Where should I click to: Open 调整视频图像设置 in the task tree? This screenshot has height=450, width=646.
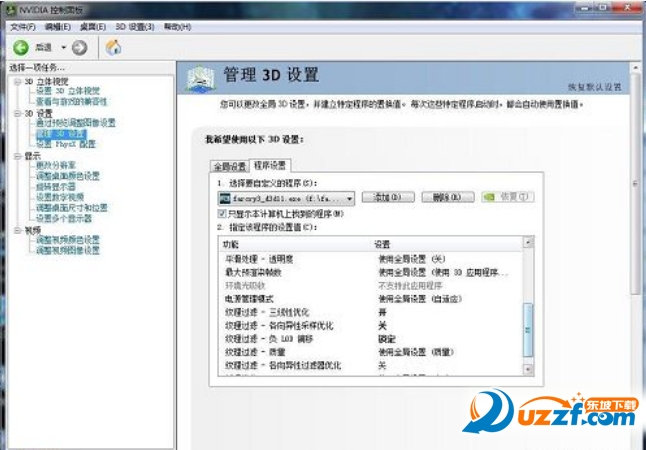pyautogui.click(x=68, y=250)
